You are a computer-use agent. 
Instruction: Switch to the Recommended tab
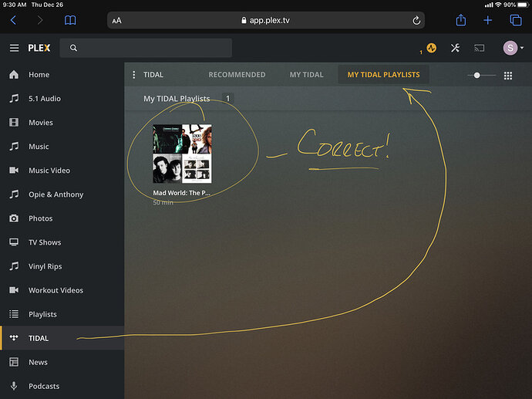tap(237, 75)
